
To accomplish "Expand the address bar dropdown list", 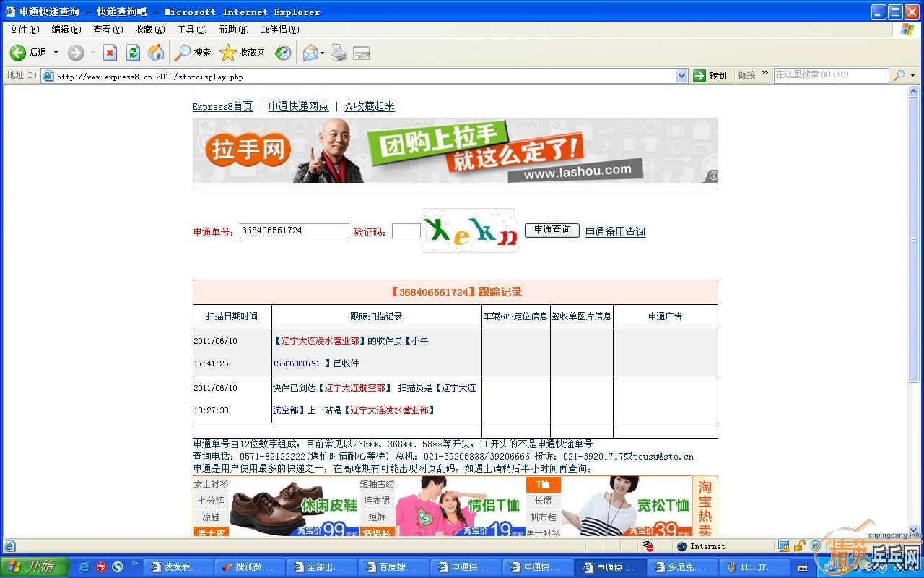I will (682, 76).
